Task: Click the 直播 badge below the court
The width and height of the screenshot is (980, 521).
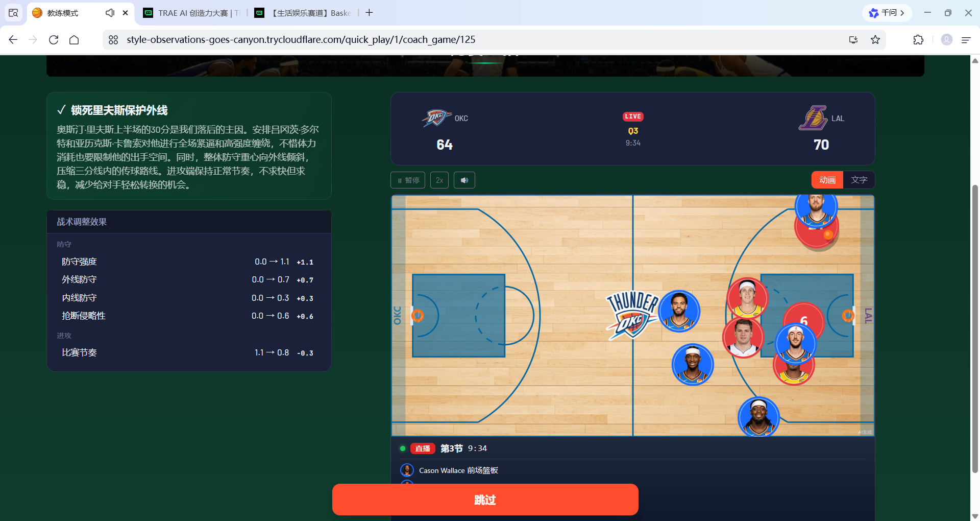Action: tap(423, 448)
